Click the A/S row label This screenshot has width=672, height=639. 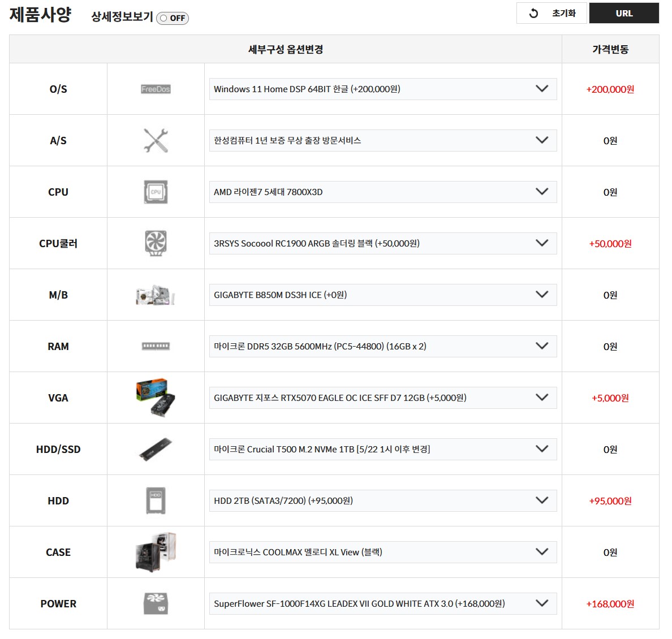(x=58, y=141)
